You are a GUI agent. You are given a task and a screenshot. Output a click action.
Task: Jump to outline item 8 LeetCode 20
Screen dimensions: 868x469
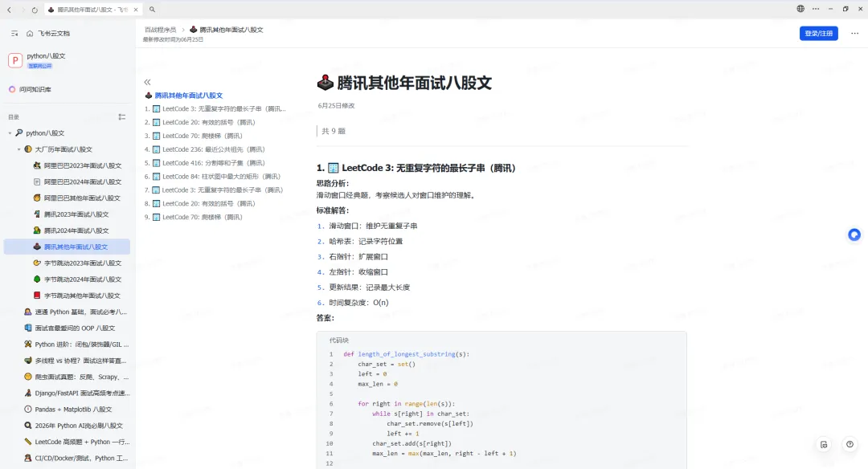tap(209, 203)
